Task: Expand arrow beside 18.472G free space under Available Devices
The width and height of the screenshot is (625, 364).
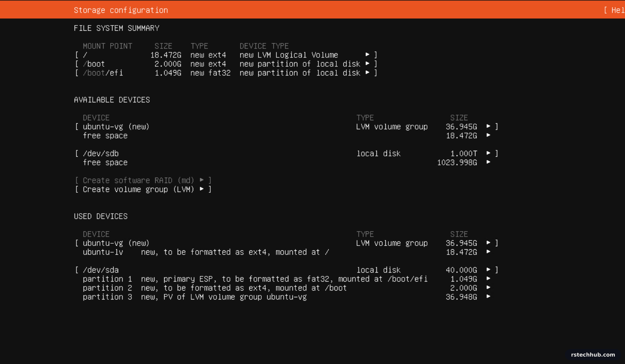Action: pyautogui.click(x=488, y=135)
